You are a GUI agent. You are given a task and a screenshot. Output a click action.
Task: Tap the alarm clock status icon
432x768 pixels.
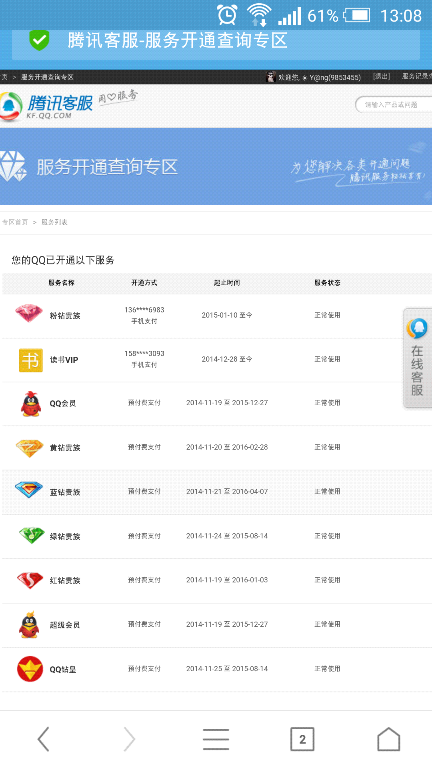click(228, 15)
